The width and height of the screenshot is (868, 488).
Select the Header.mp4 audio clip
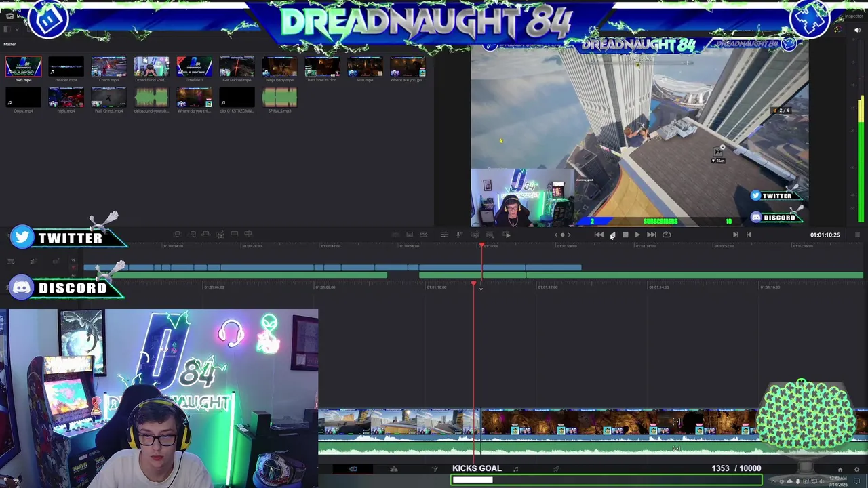[x=66, y=67]
